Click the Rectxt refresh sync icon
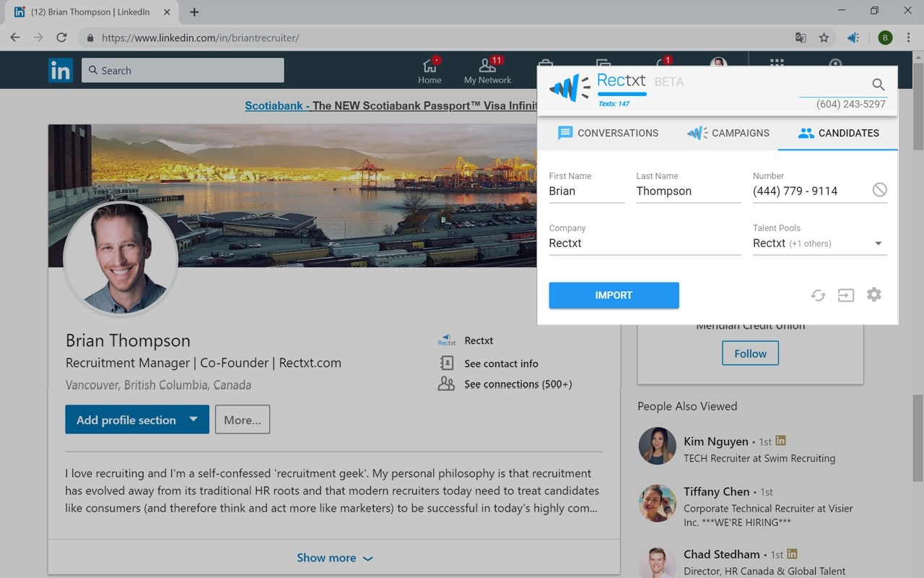Screen dimensions: 924x578 [818, 295]
